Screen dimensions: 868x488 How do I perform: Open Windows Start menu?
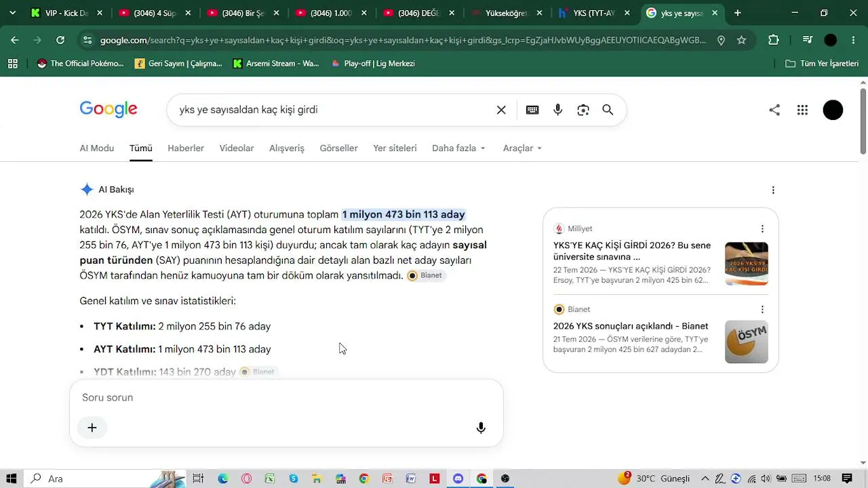[x=12, y=479]
